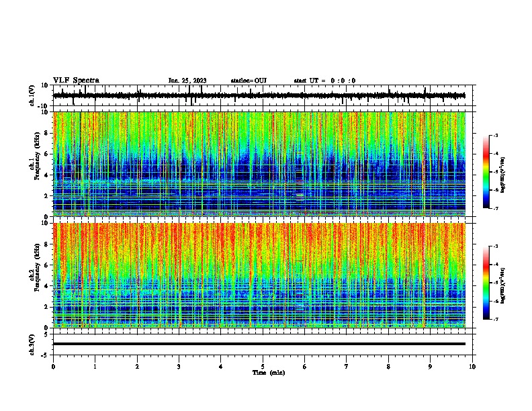Click the "ch.3(V)" axis label
The height and width of the screenshot is (411, 532).
click(x=32, y=345)
